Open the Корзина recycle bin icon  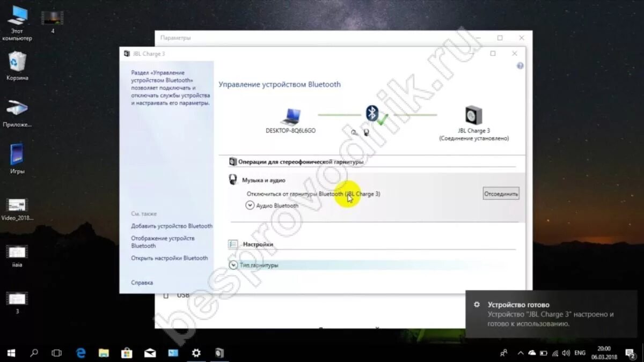18,65
